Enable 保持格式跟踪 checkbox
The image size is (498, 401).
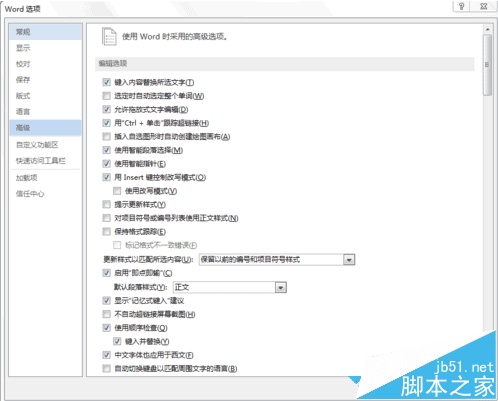pyautogui.click(x=106, y=232)
